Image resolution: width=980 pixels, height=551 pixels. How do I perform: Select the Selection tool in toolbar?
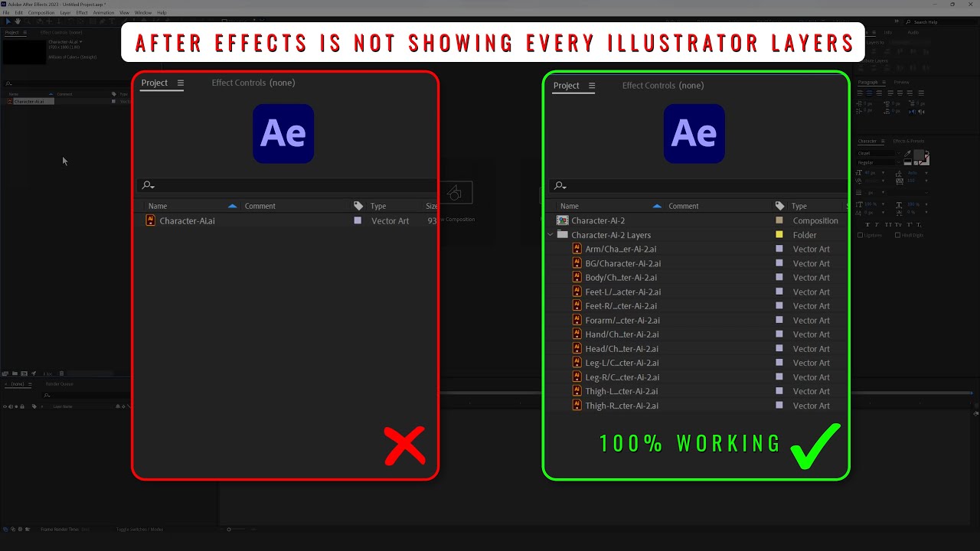point(8,21)
